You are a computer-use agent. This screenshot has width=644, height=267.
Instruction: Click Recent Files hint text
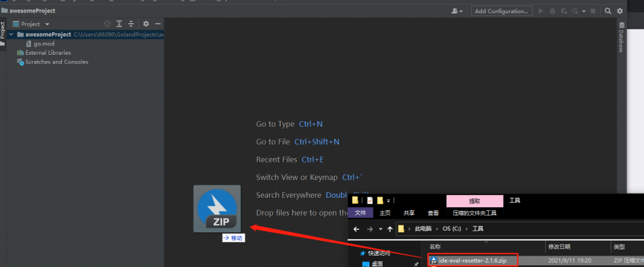[277, 159]
